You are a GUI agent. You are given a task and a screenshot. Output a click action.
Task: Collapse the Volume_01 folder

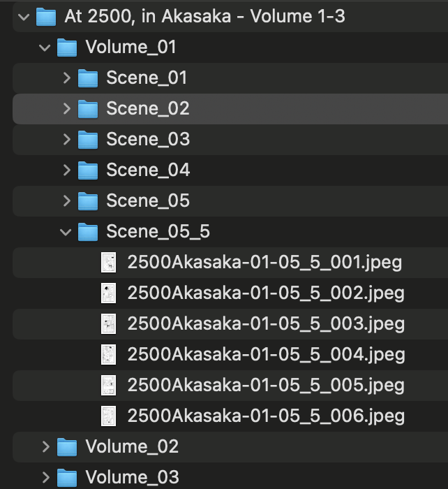[45, 48]
